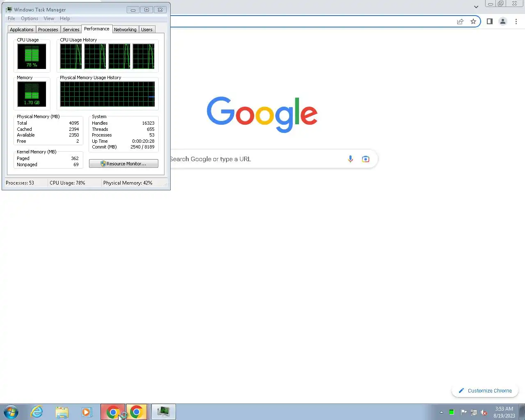Image resolution: width=525 pixels, height=420 pixels.
Task: Switch to the Applications tab
Action: pyautogui.click(x=22, y=30)
